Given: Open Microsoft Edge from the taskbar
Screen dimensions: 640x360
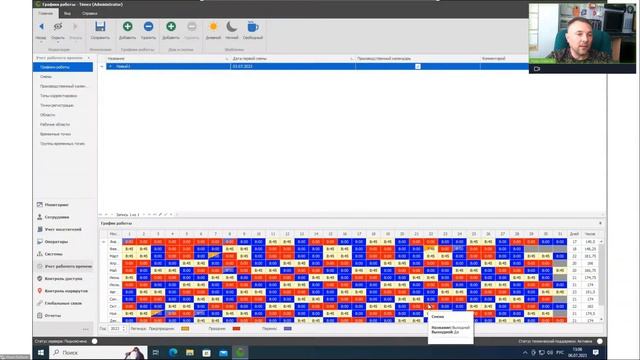Looking at the screenshot, I should (x=173, y=353).
